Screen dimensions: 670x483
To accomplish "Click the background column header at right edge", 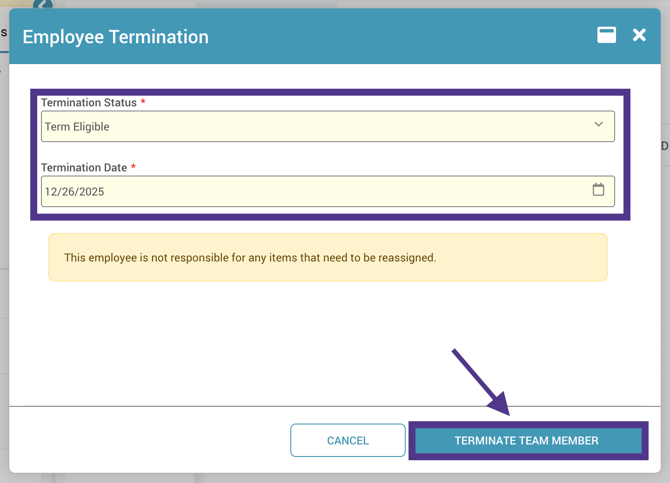I will (665, 146).
